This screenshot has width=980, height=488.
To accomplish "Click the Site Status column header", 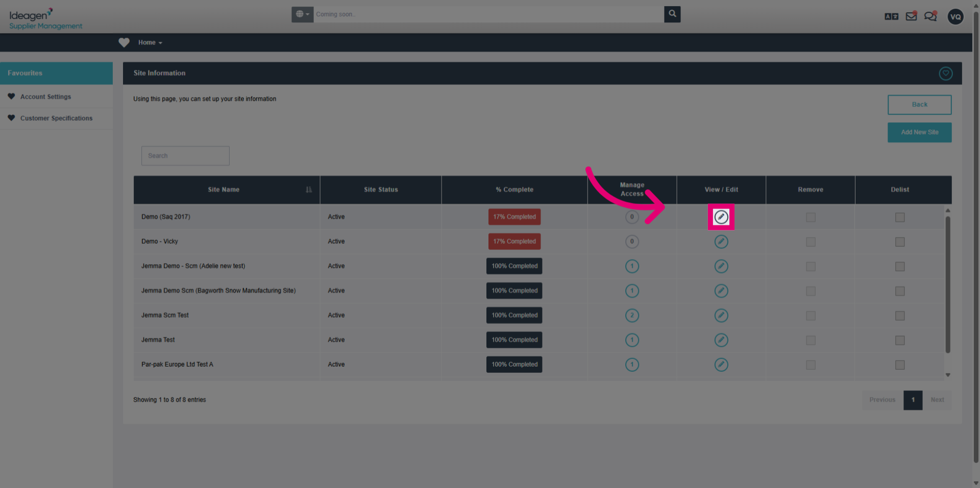I will (x=381, y=190).
